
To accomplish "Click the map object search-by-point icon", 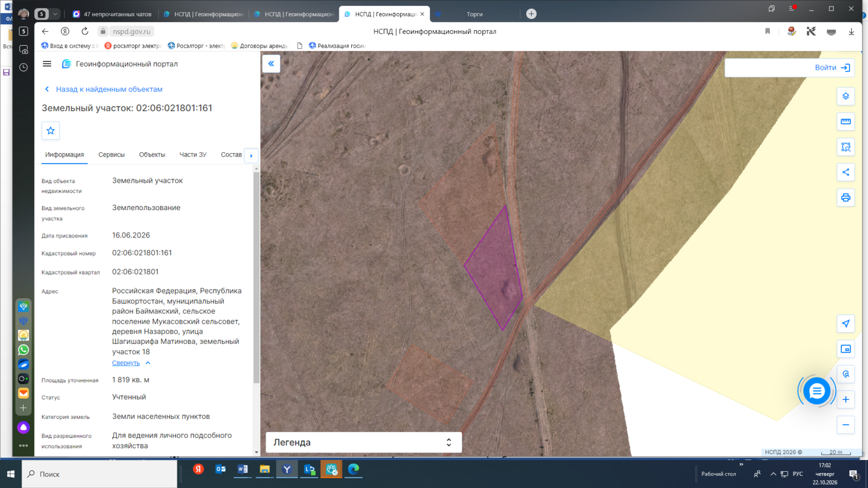I will (x=845, y=374).
